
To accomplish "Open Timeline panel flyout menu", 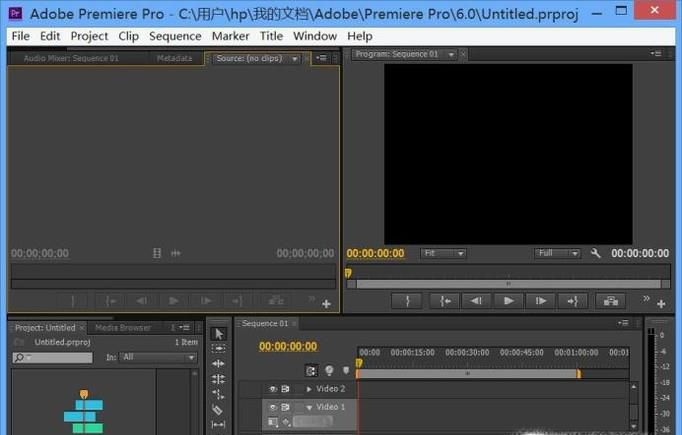I will (x=623, y=323).
